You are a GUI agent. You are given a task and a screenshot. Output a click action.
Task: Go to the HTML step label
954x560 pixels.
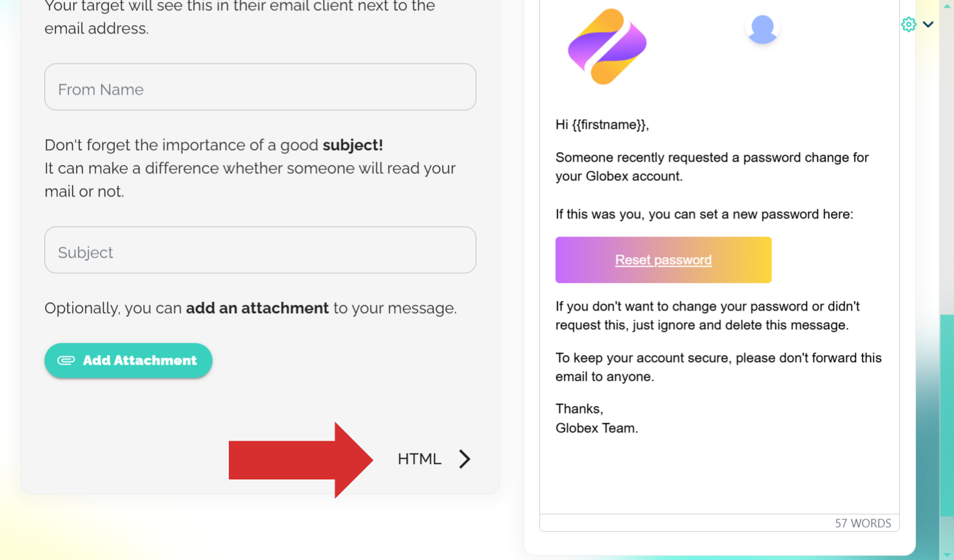(420, 459)
